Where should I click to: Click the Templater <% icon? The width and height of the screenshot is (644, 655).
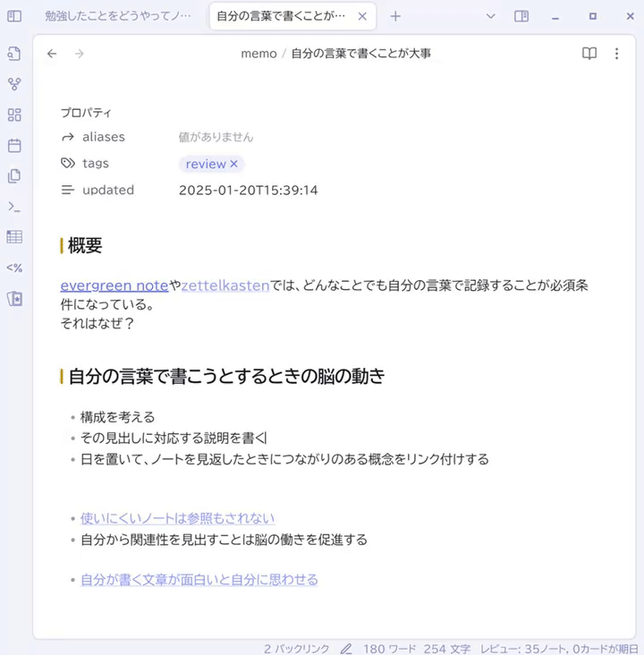(x=14, y=268)
